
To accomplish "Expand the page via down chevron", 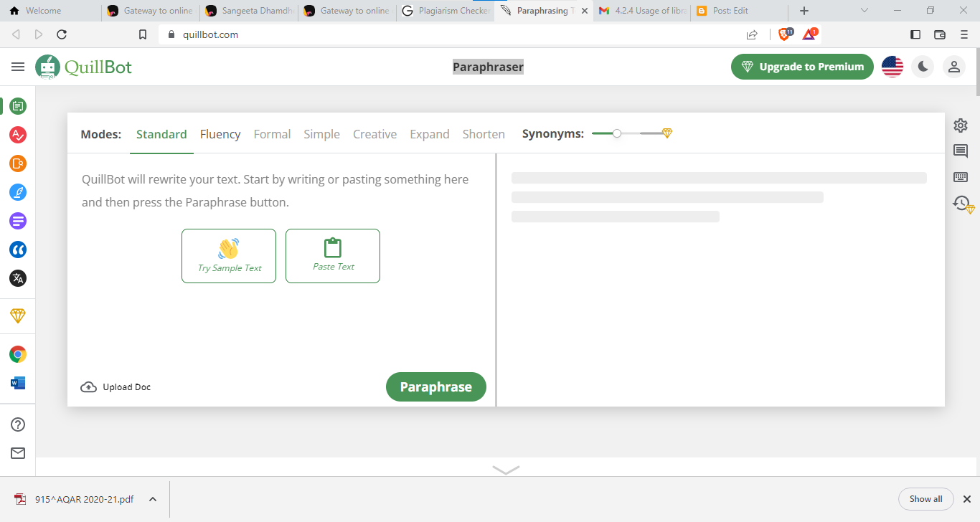I will pyautogui.click(x=506, y=470).
